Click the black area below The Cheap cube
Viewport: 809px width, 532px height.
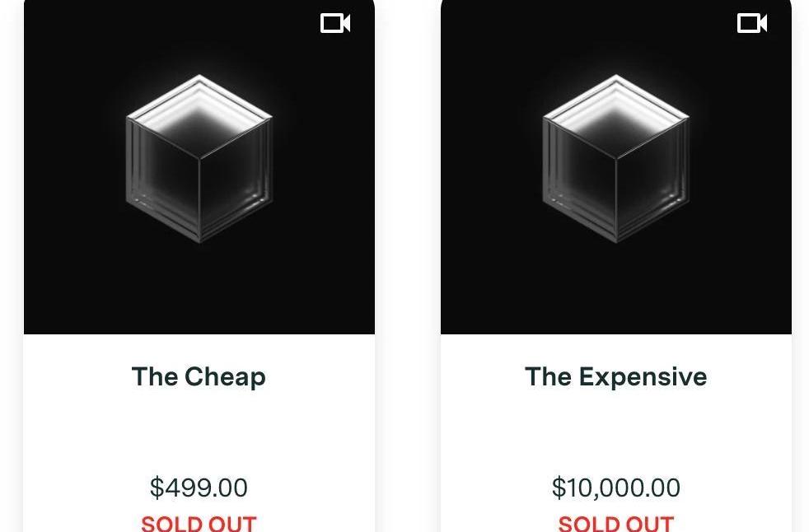click(x=199, y=289)
